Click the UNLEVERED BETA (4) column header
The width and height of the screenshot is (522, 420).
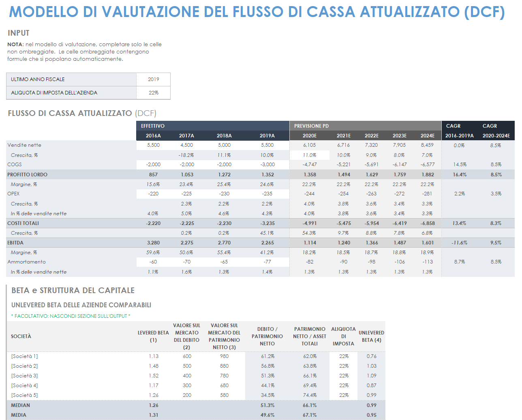click(x=372, y=336)
